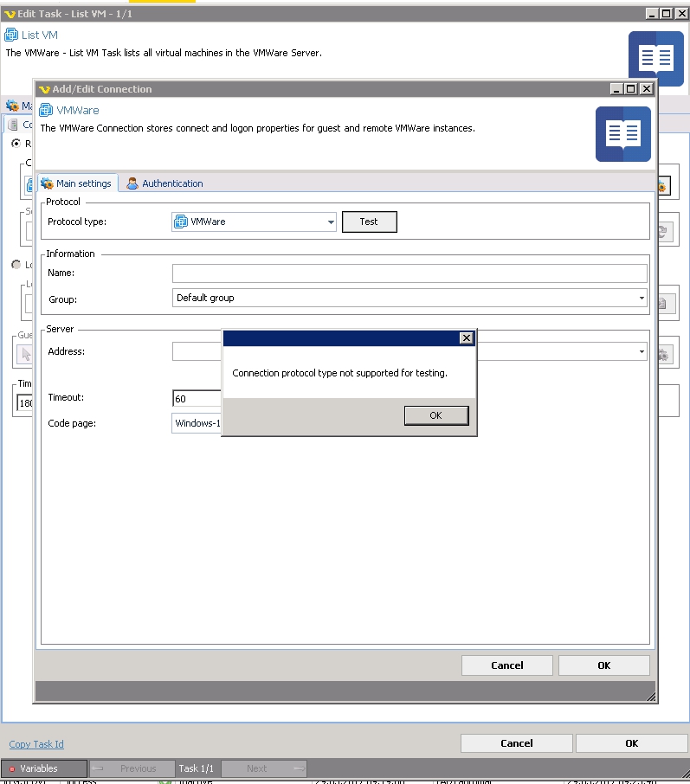Click the large book icon in the Edit Task header
Image resolution: width=690 pixels, height=784 pixels.
(655, 59)
